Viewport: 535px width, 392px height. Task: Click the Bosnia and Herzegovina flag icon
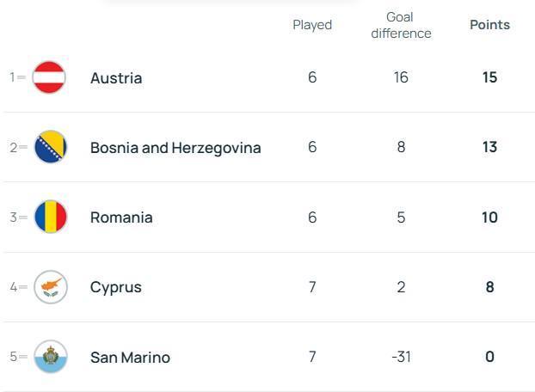[50, 147]
